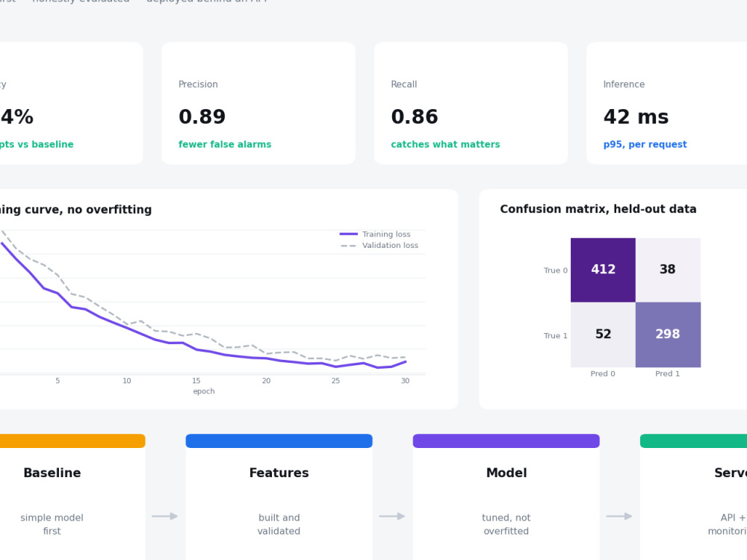Click the True 1 row label
The image size is (747, 560).
(556, 336)
